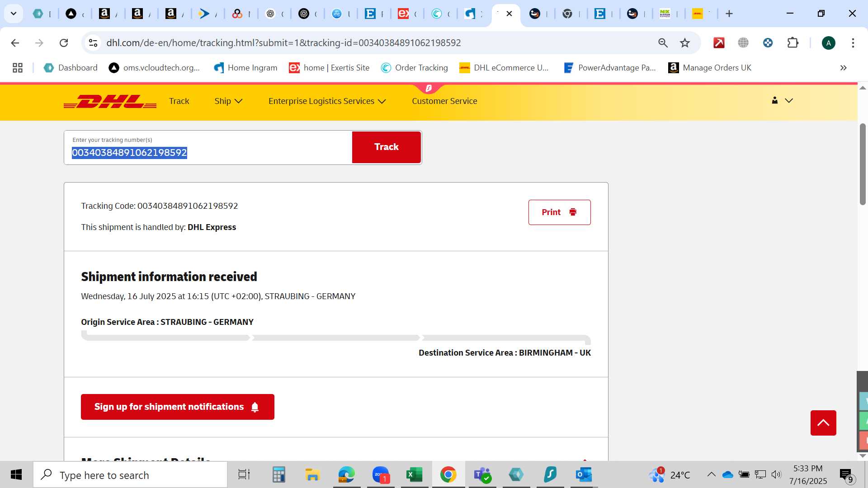
Task: Click the printer icon in the Print button
Action: coord(573,212)
